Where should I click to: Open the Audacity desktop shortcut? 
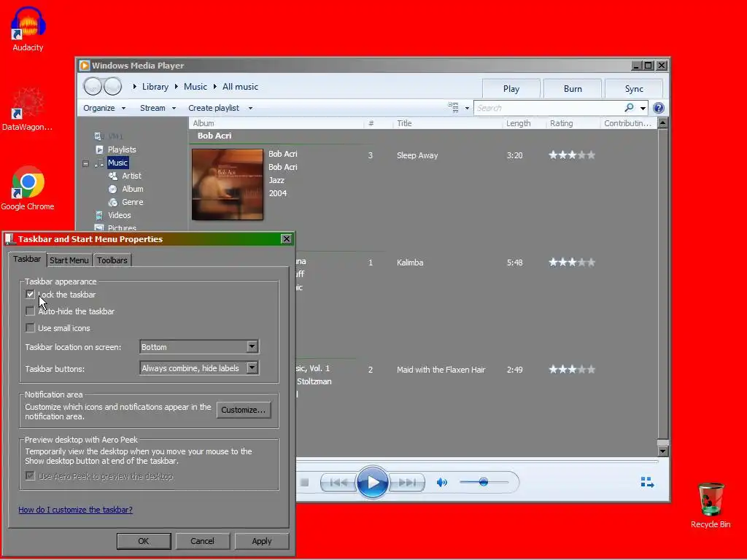pos(28,28)
